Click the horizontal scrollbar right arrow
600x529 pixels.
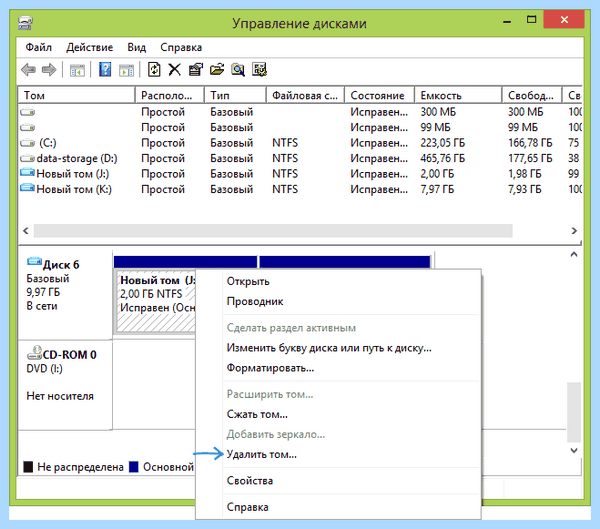pos(574,231)
